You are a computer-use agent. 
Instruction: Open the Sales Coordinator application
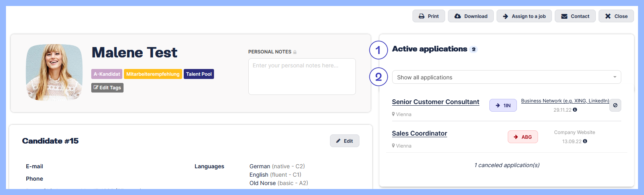click(419, 134)
